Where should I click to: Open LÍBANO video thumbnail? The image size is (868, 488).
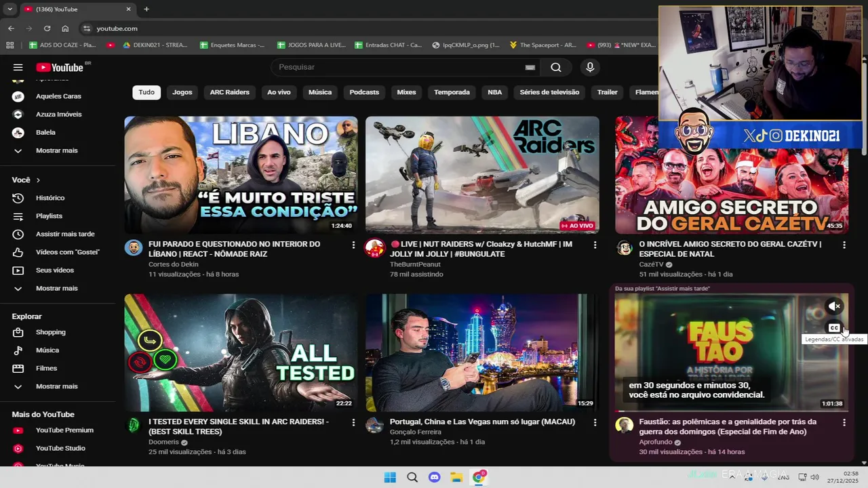(x=241, y=175)
